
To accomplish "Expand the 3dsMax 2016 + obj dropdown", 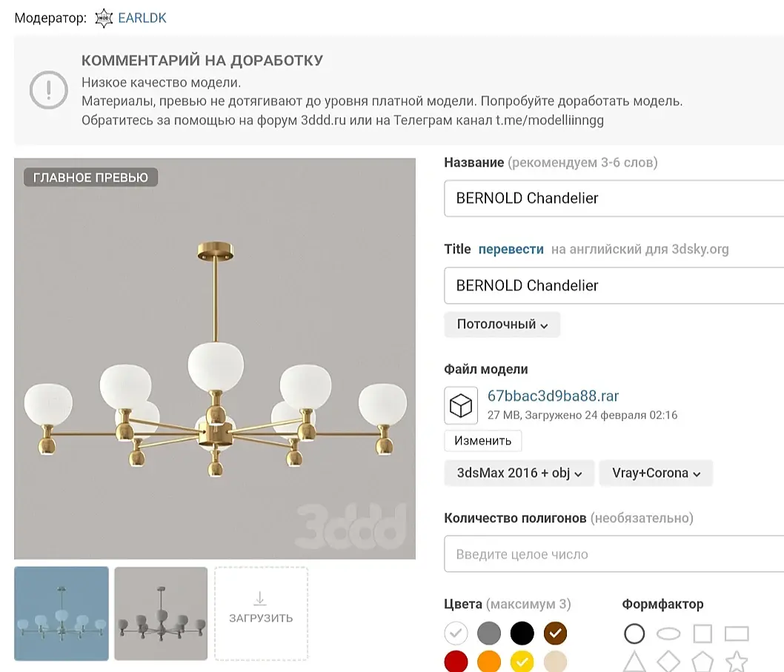I will (519, 473).
